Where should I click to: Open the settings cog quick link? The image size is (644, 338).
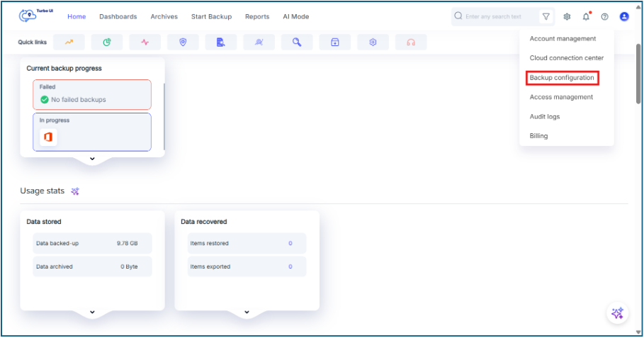tap(373, 42)
